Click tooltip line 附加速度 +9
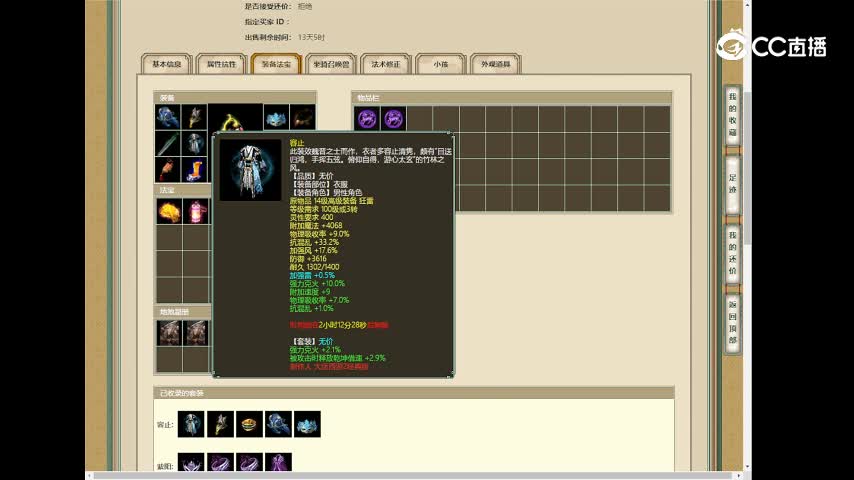The image size is (854, 480). 310,292
